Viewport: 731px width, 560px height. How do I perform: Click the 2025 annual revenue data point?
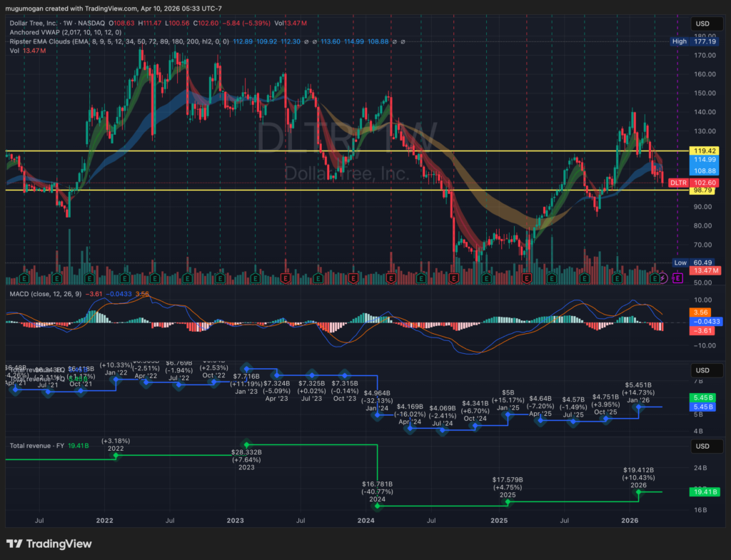click(508, 502)
